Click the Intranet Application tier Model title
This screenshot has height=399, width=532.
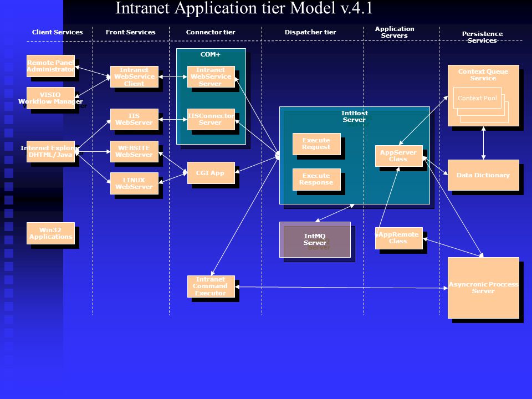[244, 8]
